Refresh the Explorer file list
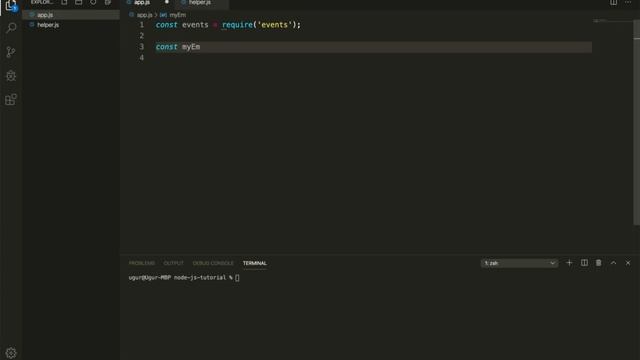The height and width of the screenshot is (360, 640). tap(93, 2)
